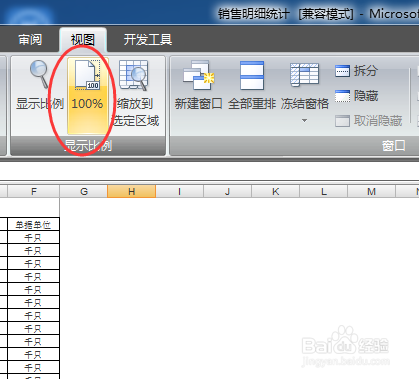Select column J header
The width and height of the screenshot is (419, 379).
coord(228,192)
